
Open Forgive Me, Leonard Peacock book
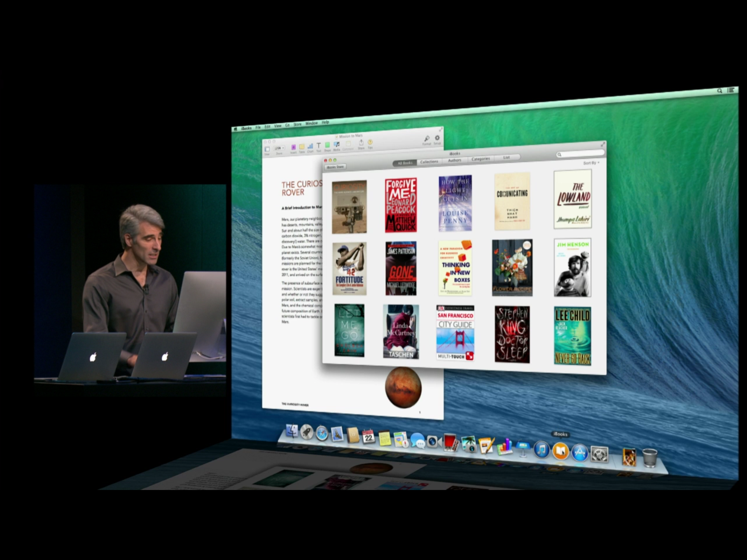(x=400, y=205)
